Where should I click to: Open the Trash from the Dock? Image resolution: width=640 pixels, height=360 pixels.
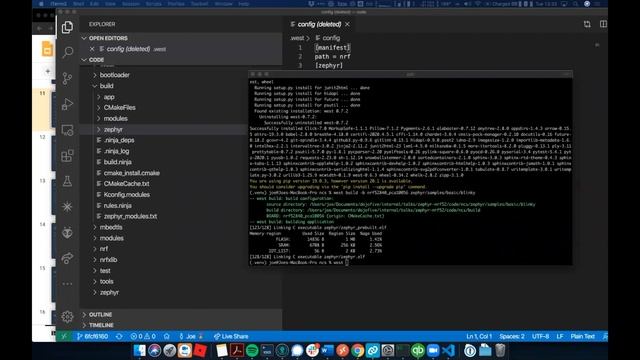500,351
